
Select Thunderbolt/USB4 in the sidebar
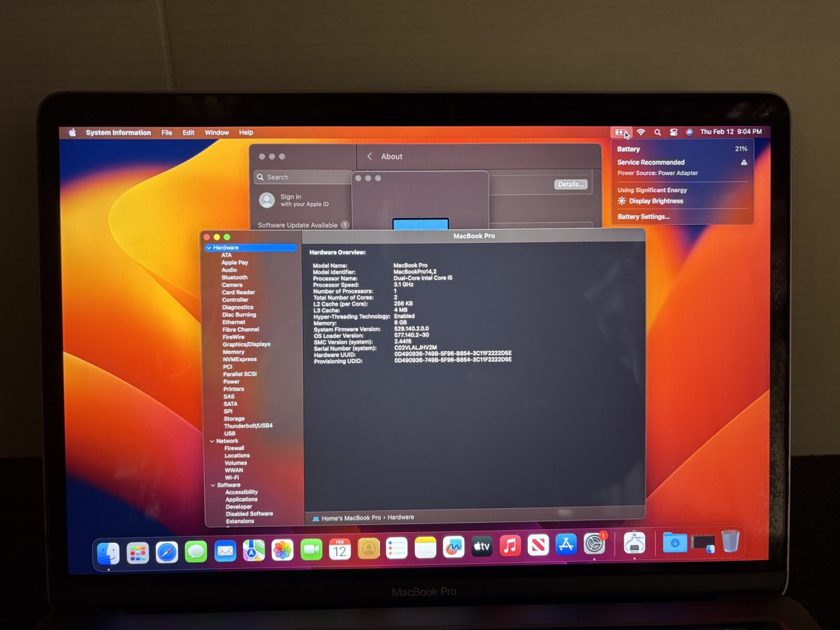tap(248, 426)
